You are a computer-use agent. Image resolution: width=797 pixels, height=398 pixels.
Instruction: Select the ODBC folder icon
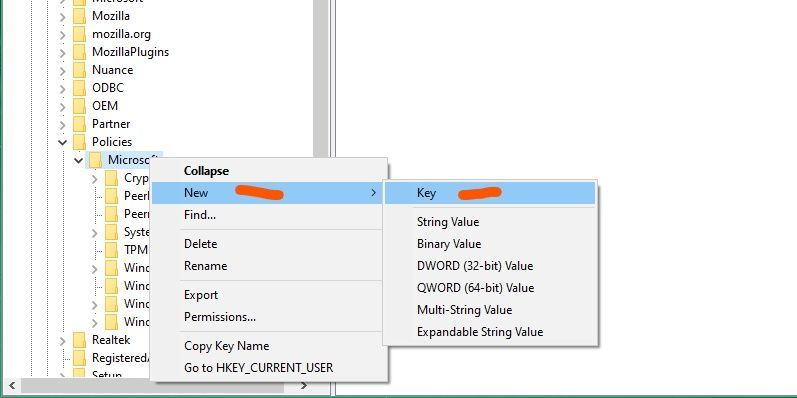[x=79, y=88]
